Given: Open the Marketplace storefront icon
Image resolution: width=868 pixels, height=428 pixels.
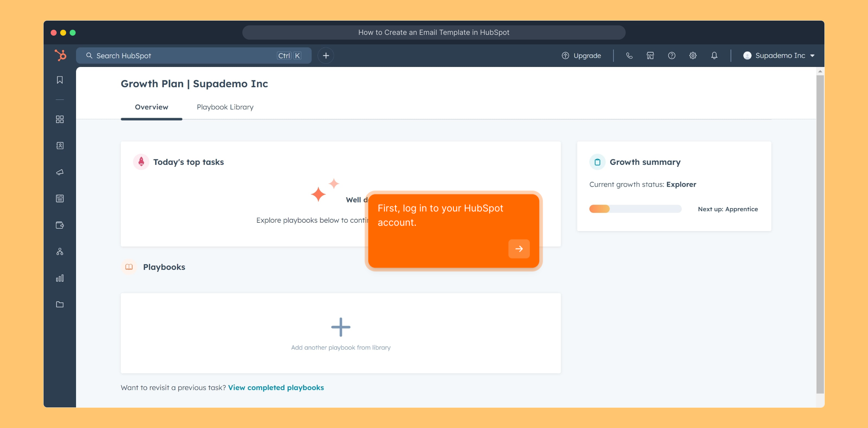Looking at the screenshot, I should 650,55.
